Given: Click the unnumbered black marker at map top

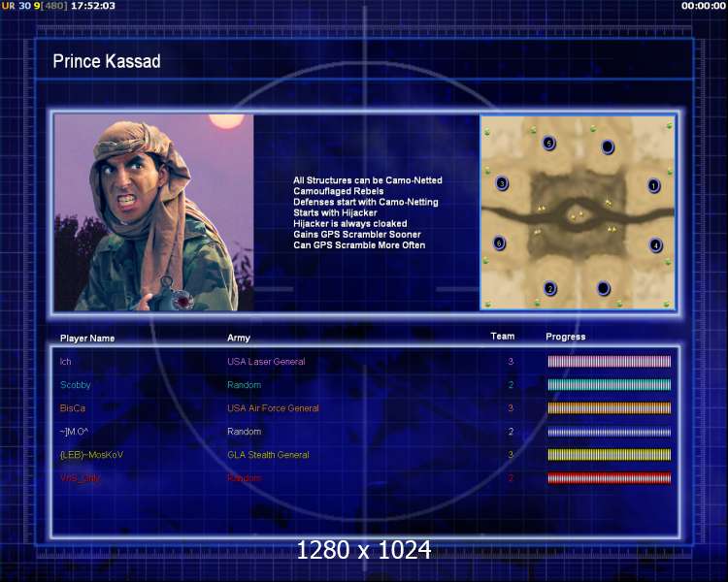Looking at the screenshot, I should (x=608, y=147).
